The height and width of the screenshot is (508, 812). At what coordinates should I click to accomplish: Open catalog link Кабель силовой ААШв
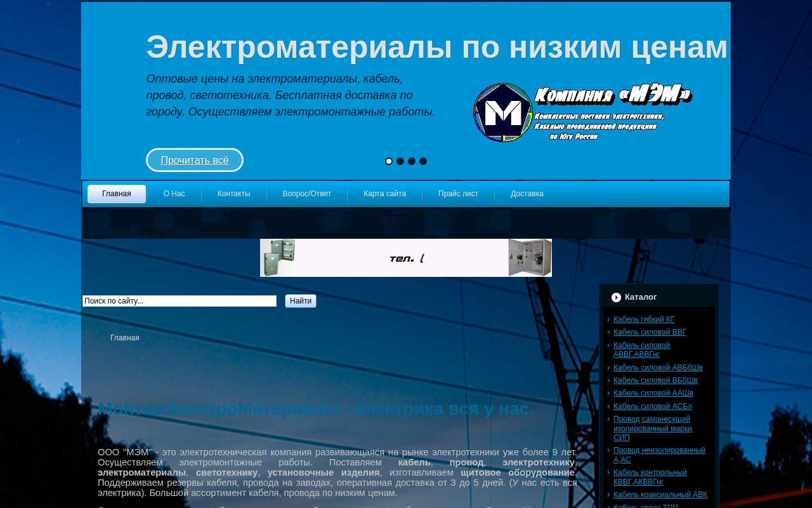[653, 393]
